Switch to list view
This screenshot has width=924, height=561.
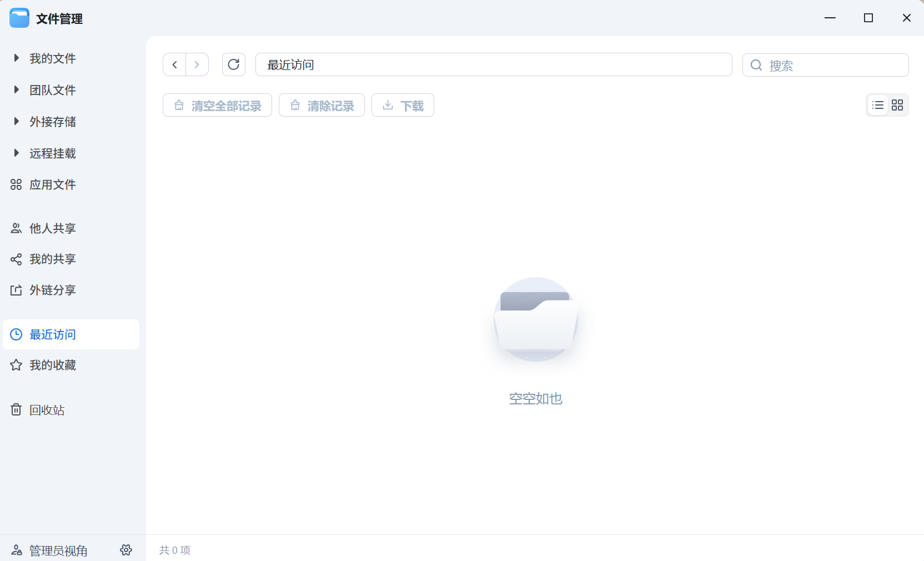pos(878,105)
